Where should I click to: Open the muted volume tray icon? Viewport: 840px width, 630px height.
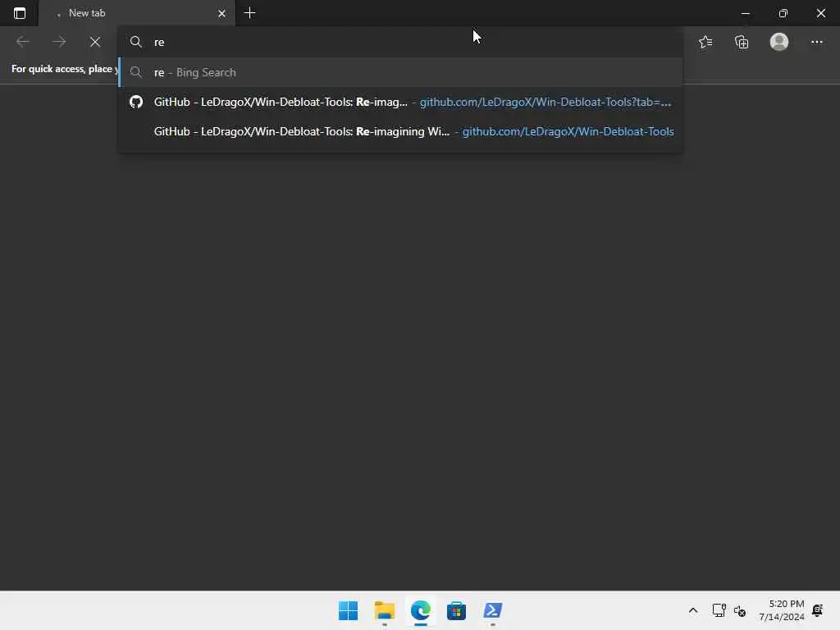[740, 610]
